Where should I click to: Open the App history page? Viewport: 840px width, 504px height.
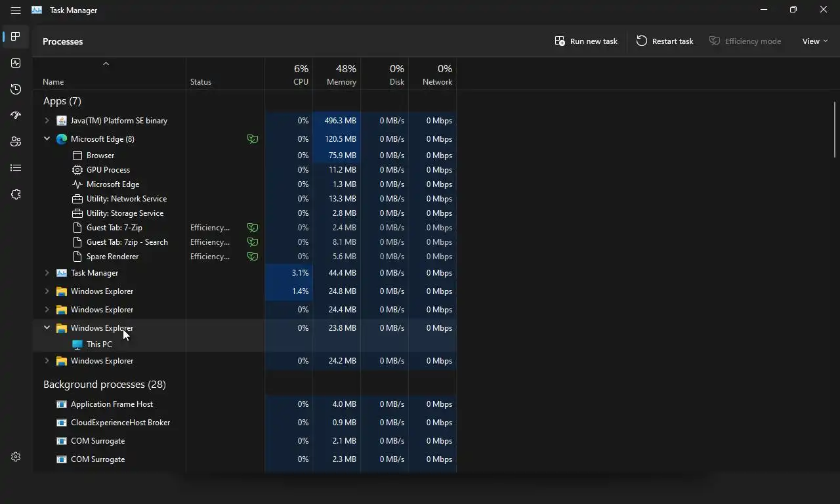tap(16, 89)
